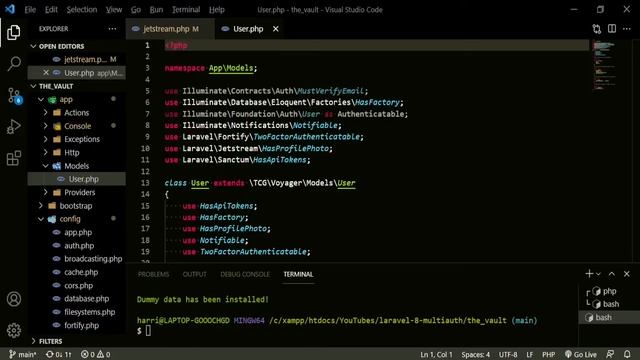Viewport: 640px width, 360px height.
Task: Switch to Debug Console tab
Action: point(245,274)
